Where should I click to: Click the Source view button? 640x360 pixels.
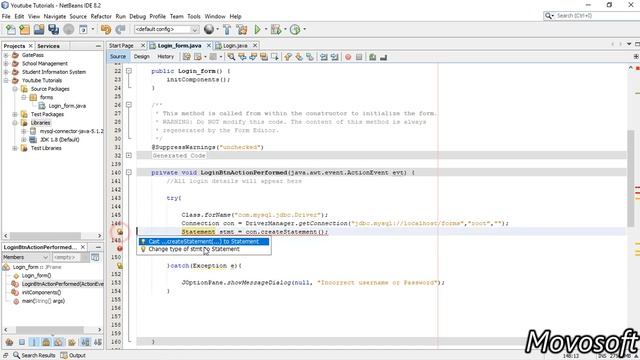point(118,57)
